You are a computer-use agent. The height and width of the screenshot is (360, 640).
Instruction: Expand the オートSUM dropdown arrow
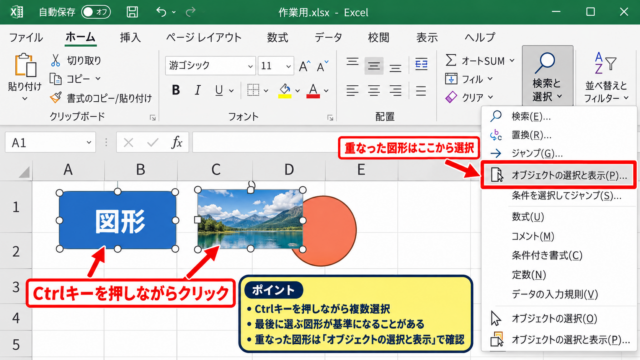pos(512,61)
